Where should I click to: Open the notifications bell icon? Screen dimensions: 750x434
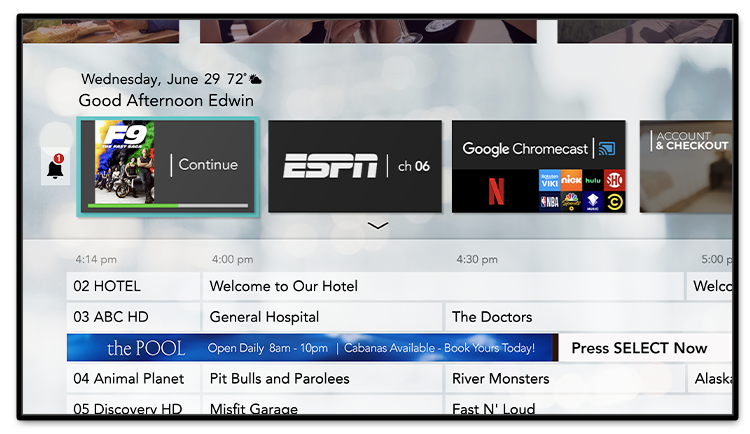click(55, 167)
